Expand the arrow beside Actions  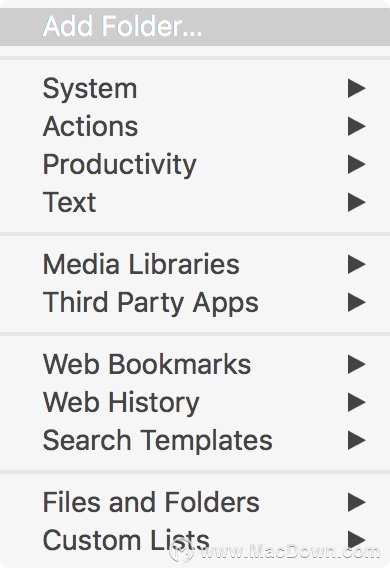(357, 126)
